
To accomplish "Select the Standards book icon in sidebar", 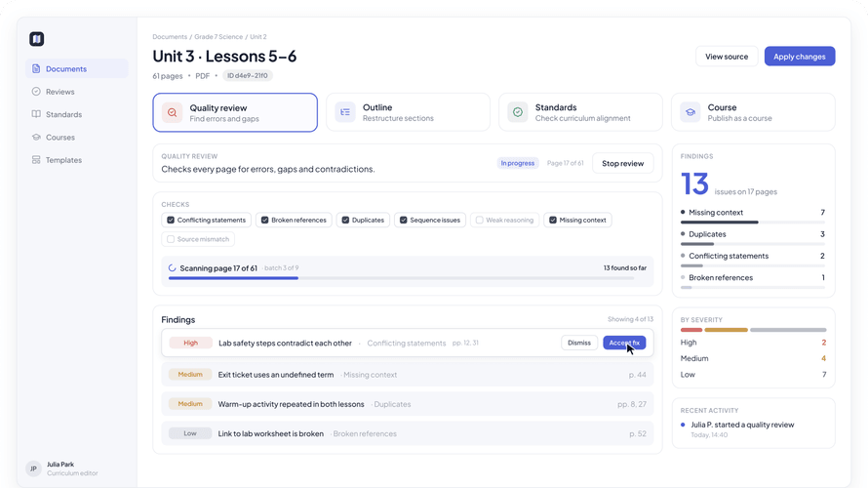I will tap(36, 114).
